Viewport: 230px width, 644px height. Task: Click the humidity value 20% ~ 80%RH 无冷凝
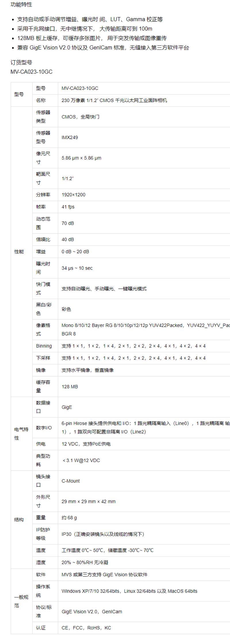tap(85, 562)
